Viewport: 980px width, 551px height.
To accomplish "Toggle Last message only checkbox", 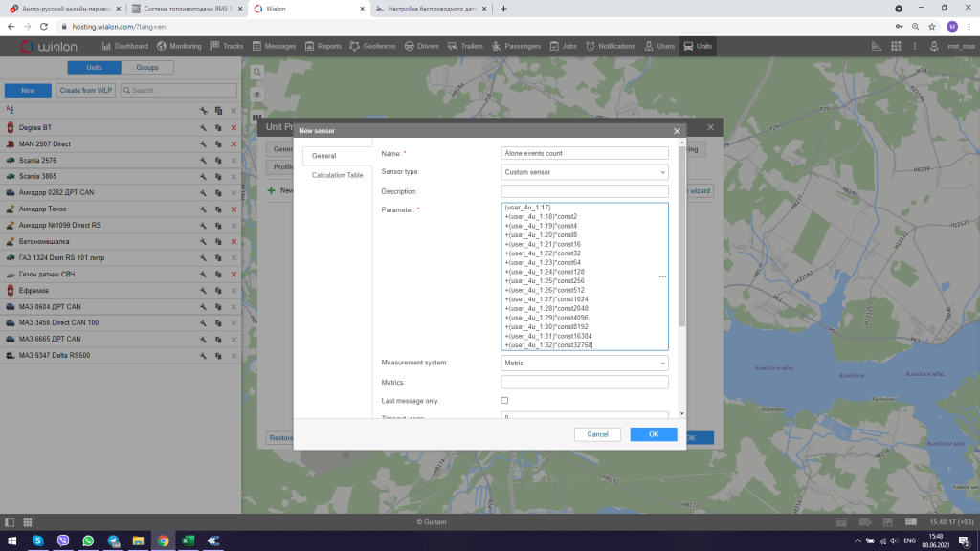I will coord(504,401).
